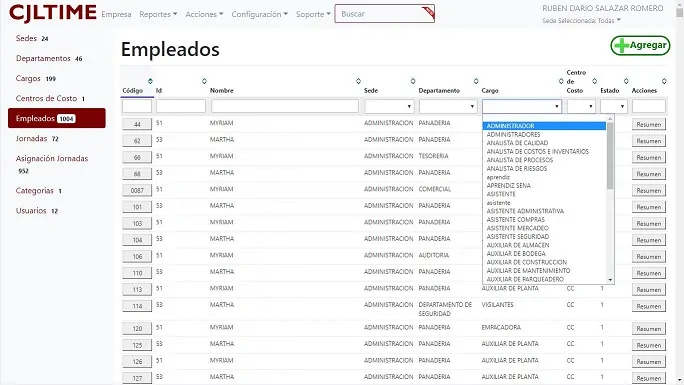The width and height of the screenshot is (684, 385).
Task: Click the Código filter input
Action: coord(137,106)
